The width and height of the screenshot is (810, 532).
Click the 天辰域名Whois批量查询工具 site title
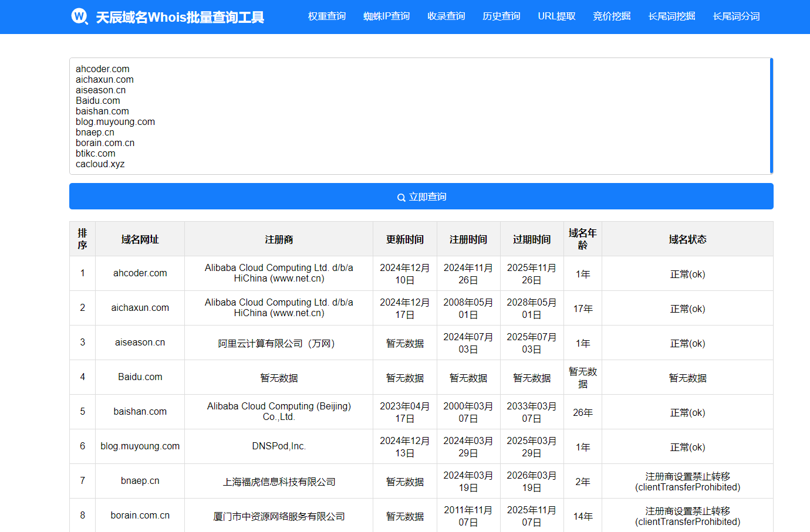180,18
